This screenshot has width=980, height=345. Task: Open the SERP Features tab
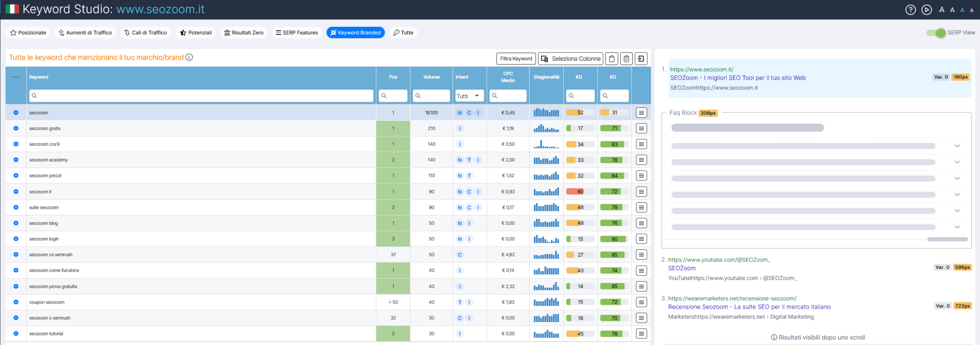pos(297,32)
